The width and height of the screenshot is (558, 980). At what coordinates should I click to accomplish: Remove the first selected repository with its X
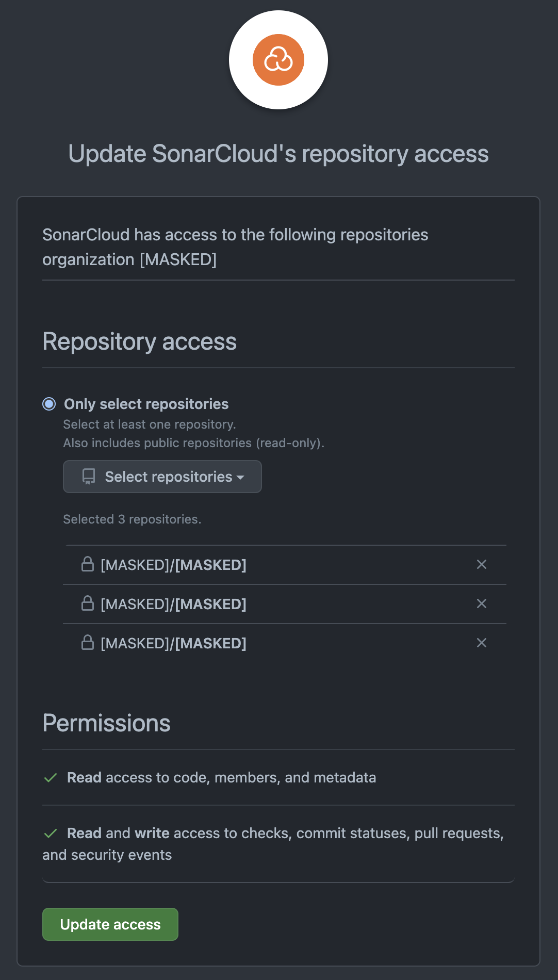point(482,564)
